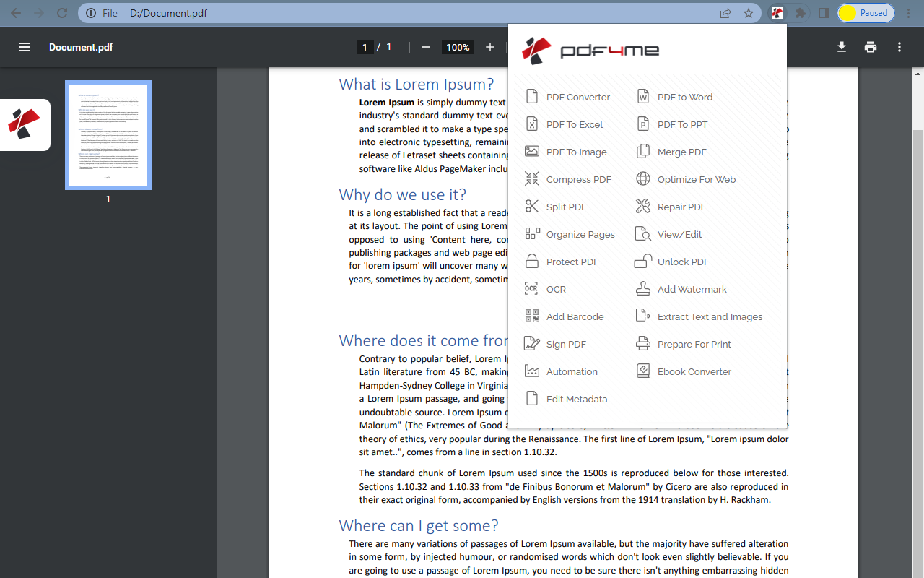Open PDF To Excel tool

[x=564, y=124]
